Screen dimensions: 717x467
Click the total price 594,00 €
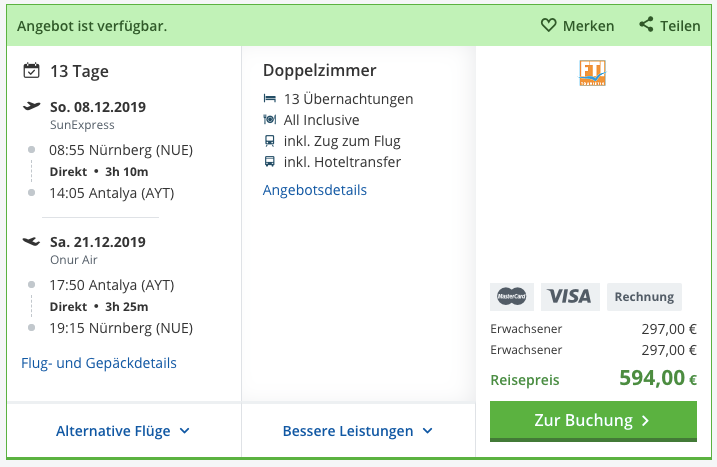point(658,378)
